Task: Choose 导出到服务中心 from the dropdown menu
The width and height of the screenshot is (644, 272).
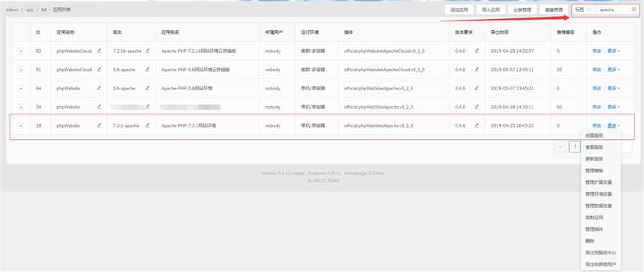Action: coord(601,253)
